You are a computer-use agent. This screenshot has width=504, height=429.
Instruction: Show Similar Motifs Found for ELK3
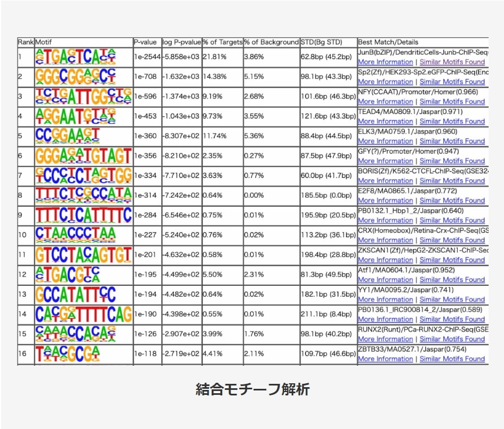click(x=452, y=141)
